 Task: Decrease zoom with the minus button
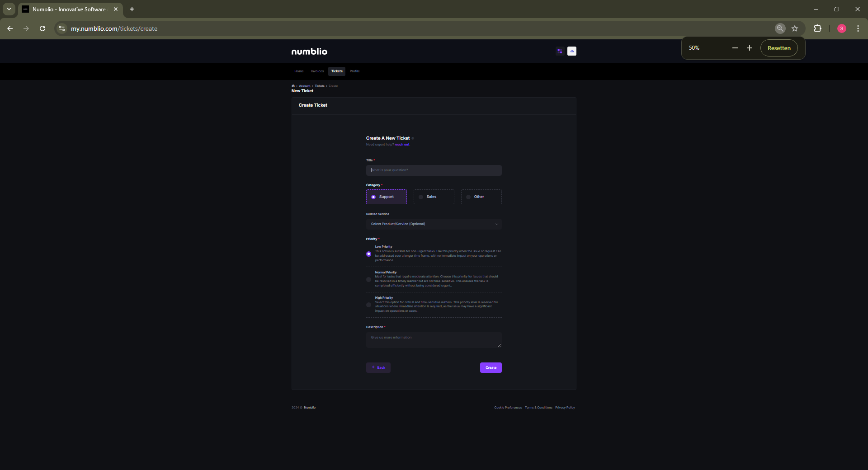pos(735,48)
